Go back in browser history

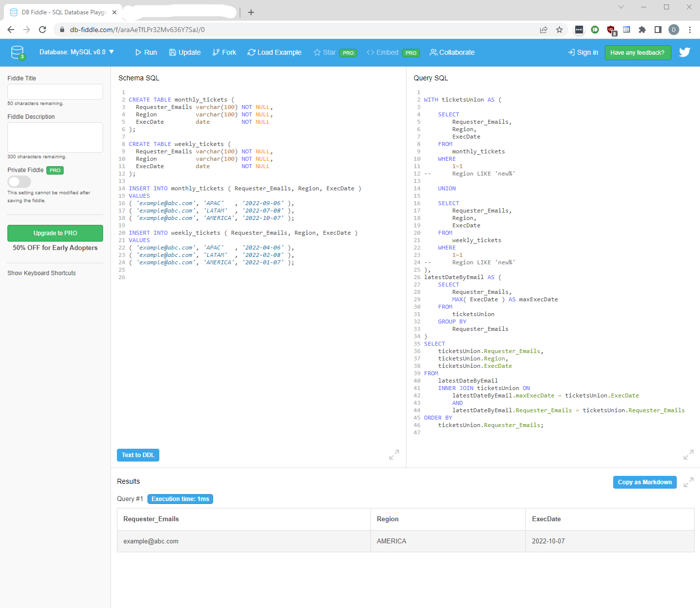11,30
